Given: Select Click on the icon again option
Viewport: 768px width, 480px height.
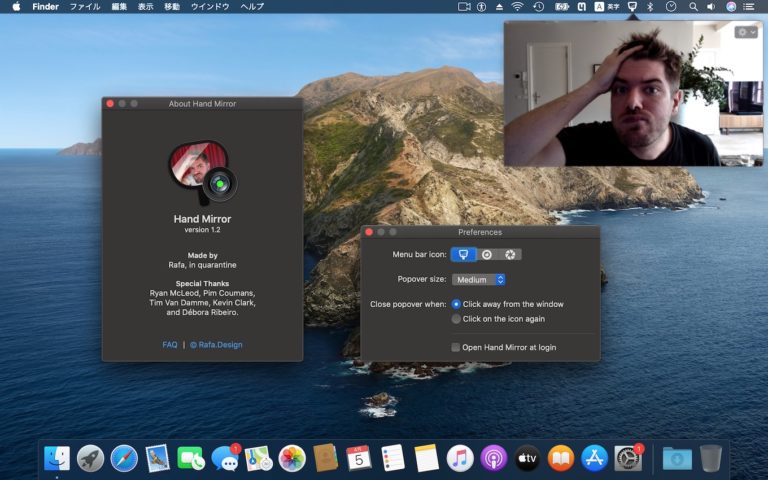Looking at the screenshot, I should click(x=498, y=319).
